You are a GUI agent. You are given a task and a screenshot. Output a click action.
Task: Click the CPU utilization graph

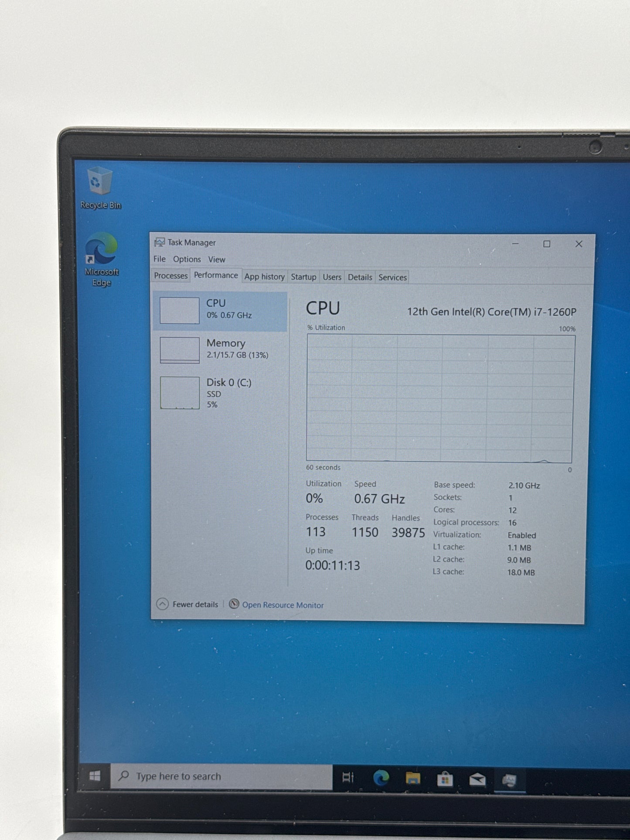tap(440, 398)
